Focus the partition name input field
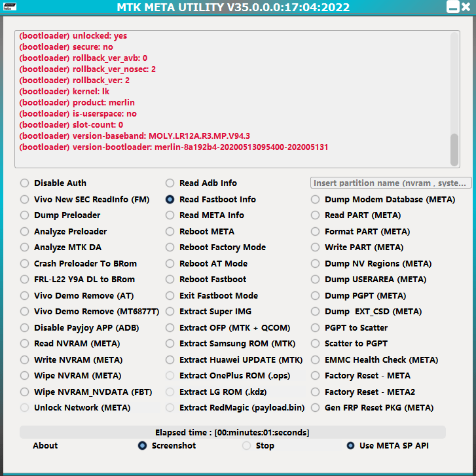Screen dimensions: 476x476 pyautogui.click(x=391, y=183)
